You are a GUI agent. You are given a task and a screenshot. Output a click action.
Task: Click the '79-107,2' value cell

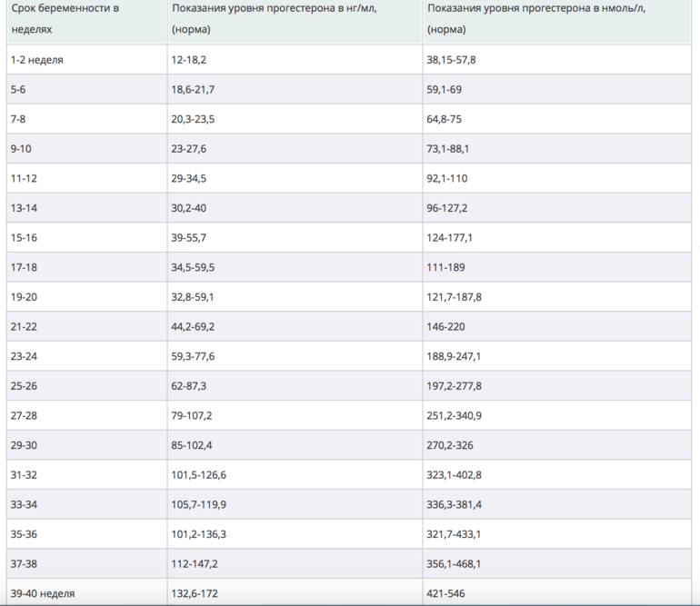point(195,416)
